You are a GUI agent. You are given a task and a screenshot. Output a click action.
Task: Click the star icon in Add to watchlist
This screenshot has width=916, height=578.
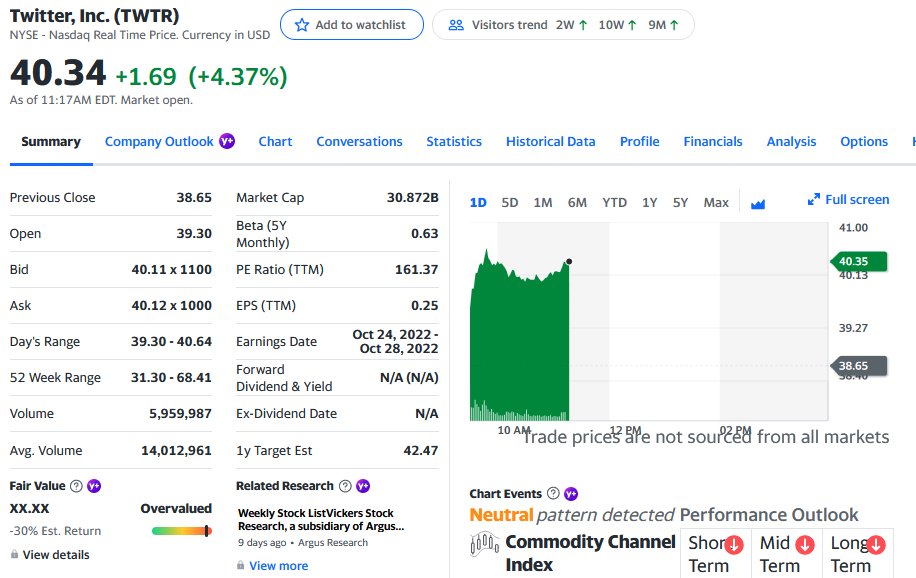point(301,25)
